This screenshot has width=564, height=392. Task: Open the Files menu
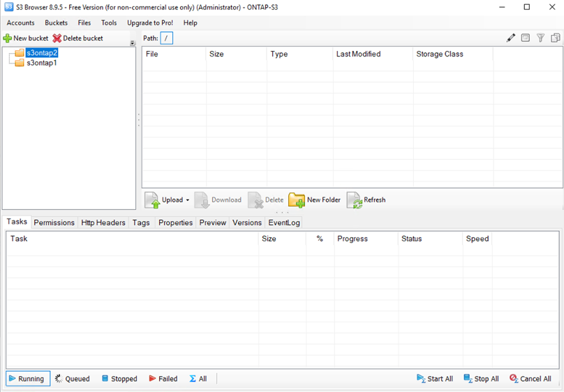click(x=84, y=22)
